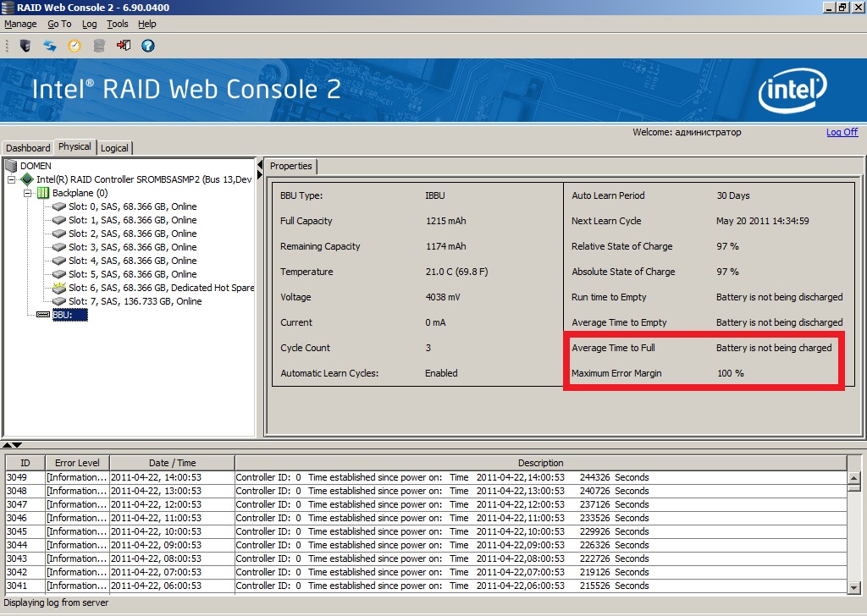Click the server toolbar icon

pos(25,46)
